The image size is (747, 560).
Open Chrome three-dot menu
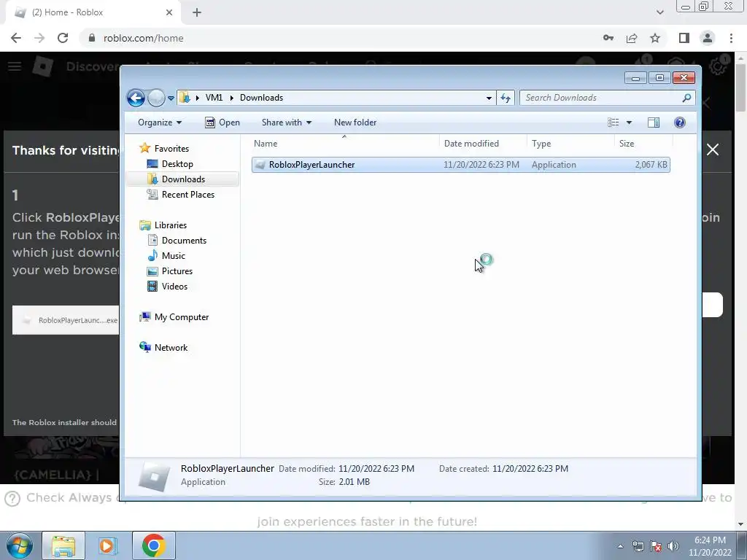(x=731, y=38)
